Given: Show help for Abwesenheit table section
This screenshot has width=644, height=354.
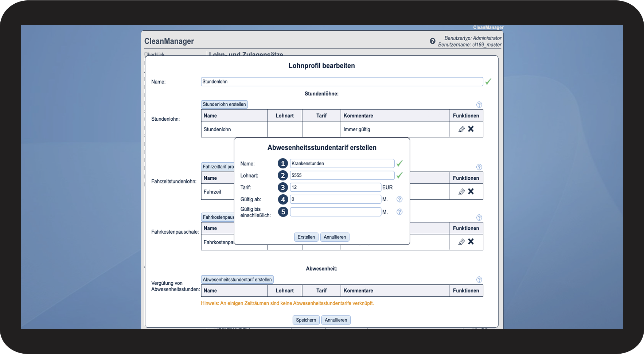Looking at the screenshot, I should (x=479, y=280).
